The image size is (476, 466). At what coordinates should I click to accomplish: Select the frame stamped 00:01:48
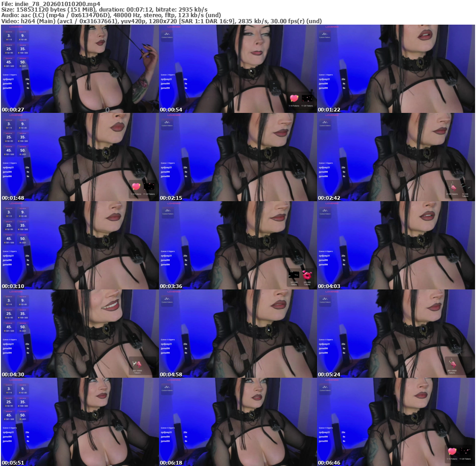pos(80,157)
